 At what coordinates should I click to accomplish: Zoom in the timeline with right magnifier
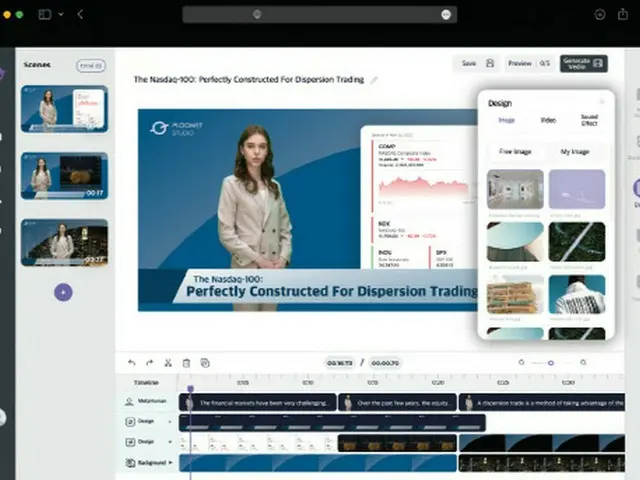(x=583, y=362)
